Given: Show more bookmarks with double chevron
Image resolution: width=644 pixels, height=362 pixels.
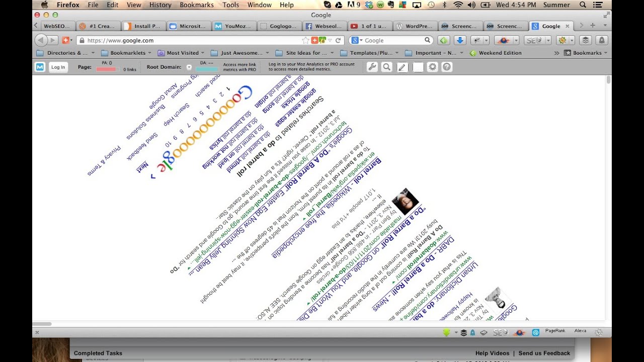Looking at the screenshot, I should pos(556,53).
